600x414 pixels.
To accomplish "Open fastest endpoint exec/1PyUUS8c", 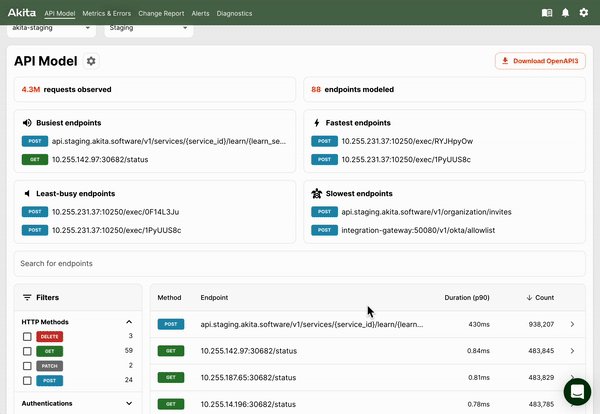I will [x=406, y=160].
